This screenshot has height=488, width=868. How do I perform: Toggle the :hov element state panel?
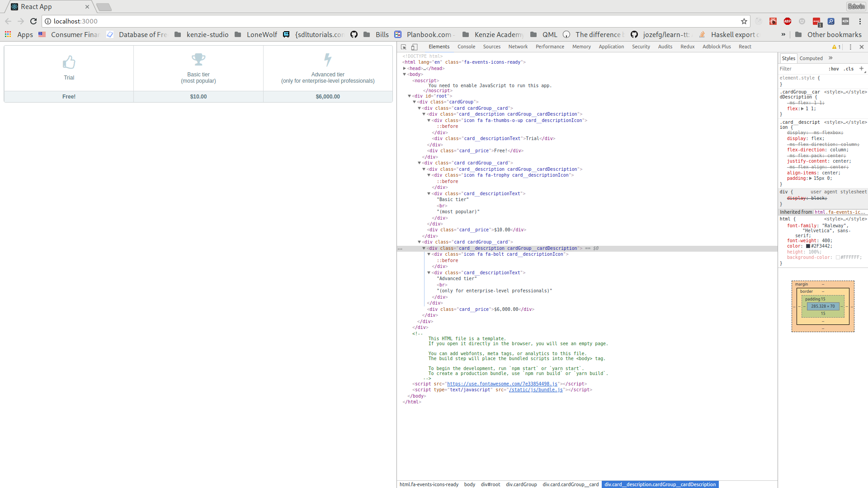pyautogui.click(x=834, y=69)
